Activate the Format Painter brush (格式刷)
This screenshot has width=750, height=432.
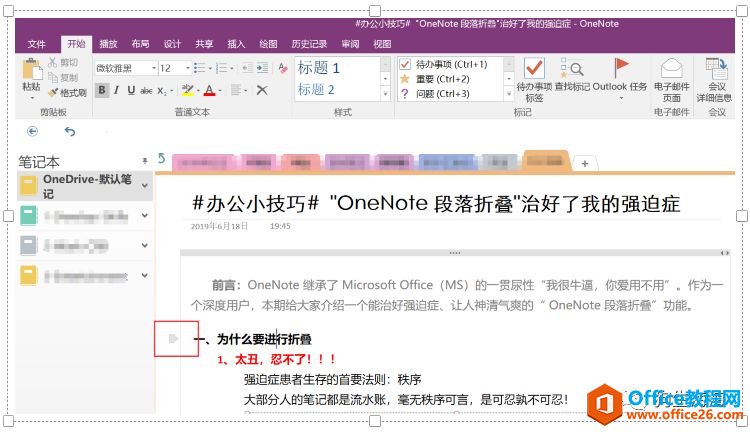(x=67, y=92)
